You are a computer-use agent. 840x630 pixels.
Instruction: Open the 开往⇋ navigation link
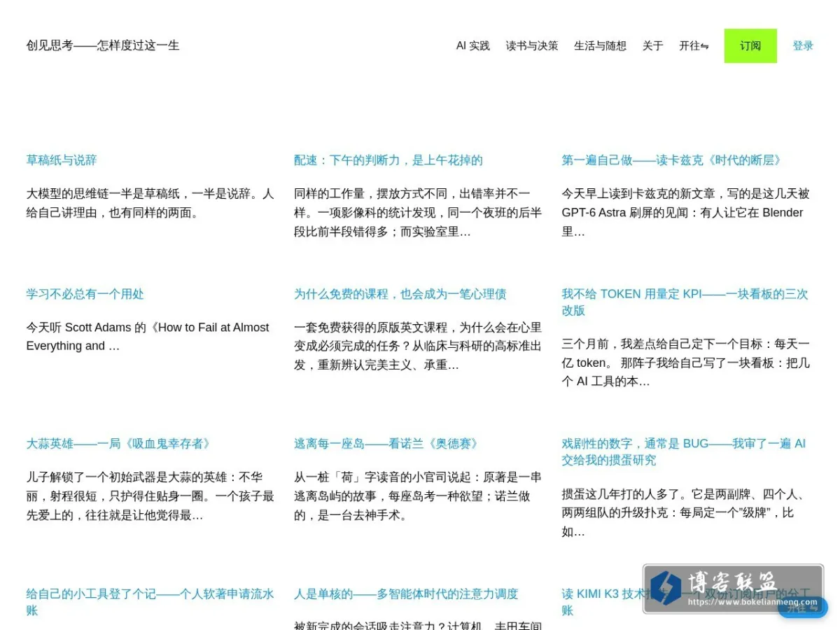point(694,45)
